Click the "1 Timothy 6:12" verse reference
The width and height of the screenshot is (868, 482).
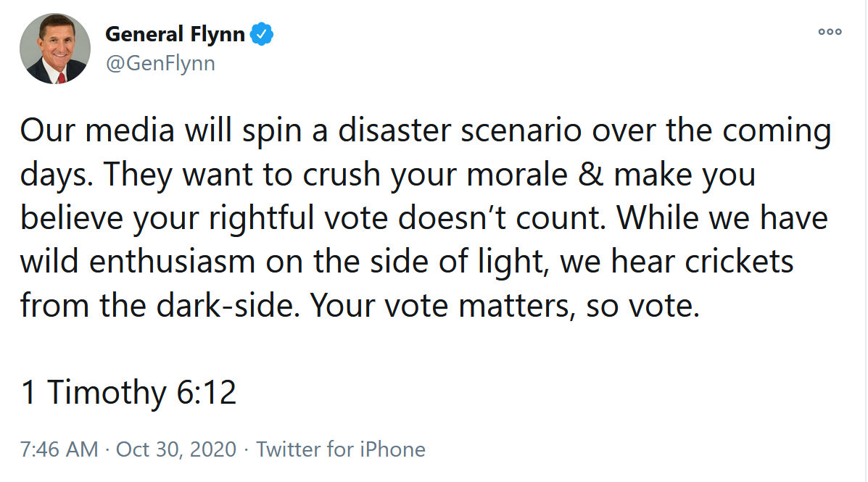[x=128, y=392]
